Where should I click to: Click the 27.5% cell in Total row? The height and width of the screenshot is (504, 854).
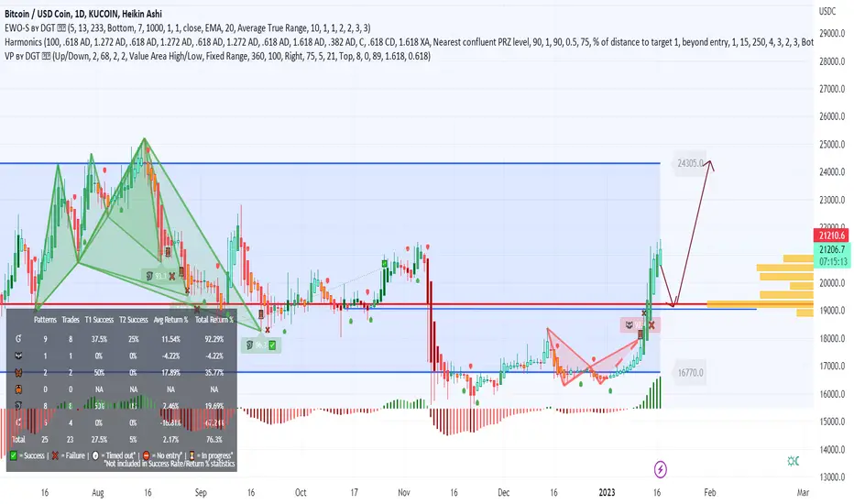tap(99, 439)
